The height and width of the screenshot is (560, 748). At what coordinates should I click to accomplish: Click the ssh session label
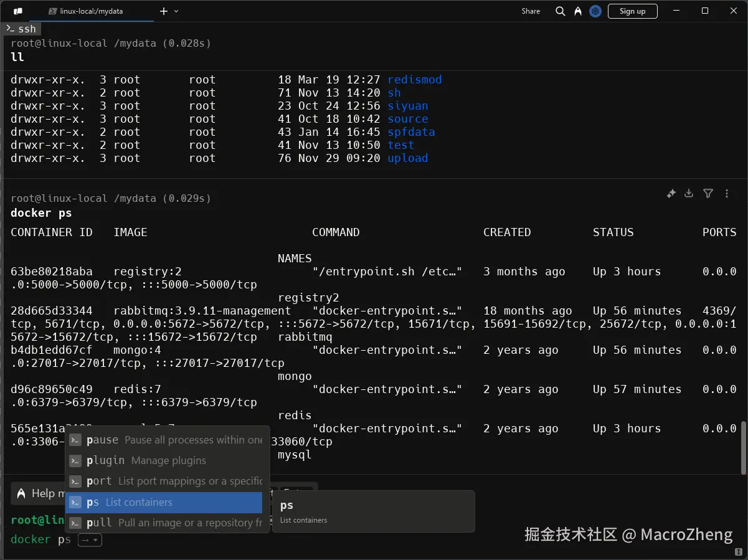(x=22, y=29)
